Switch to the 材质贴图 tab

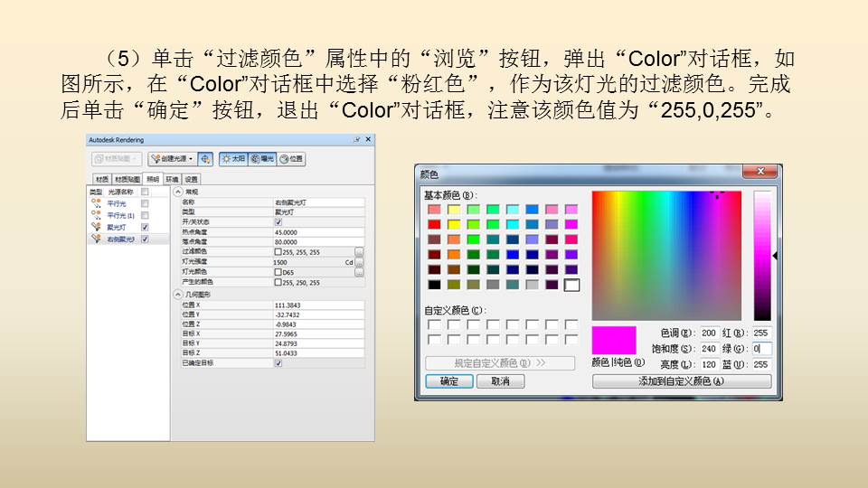[127, 179]
